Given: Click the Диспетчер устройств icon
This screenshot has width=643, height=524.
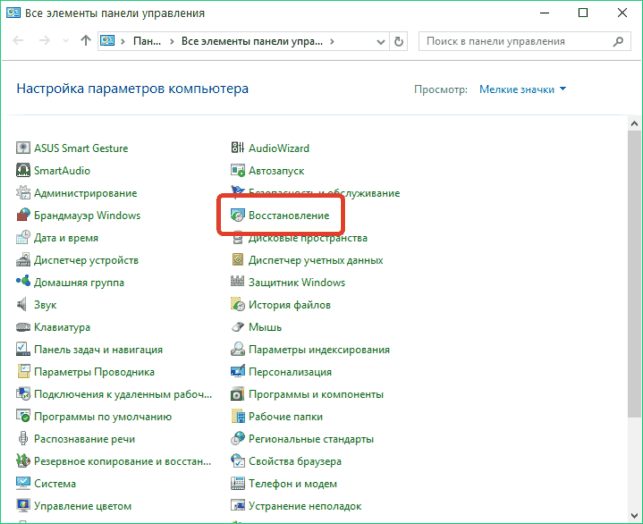Looking at the screenshot, I should click(23, 260).
